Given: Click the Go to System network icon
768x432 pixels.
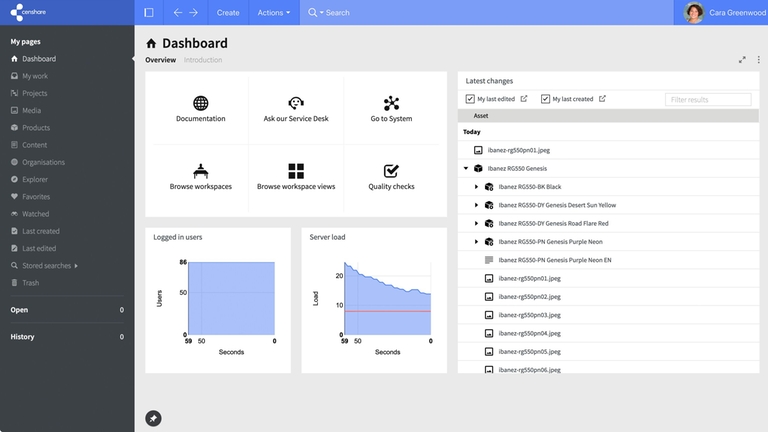Looking at the screenshot, I should tap(391, 103).
